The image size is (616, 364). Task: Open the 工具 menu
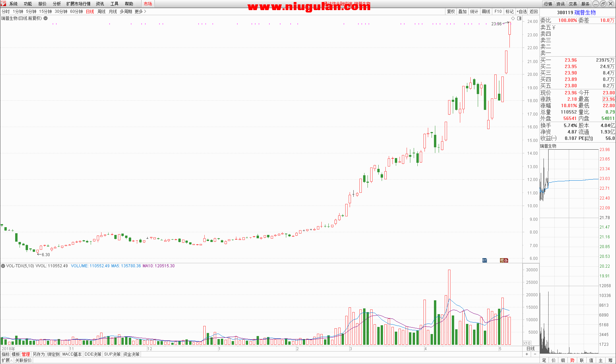point(115,4)
